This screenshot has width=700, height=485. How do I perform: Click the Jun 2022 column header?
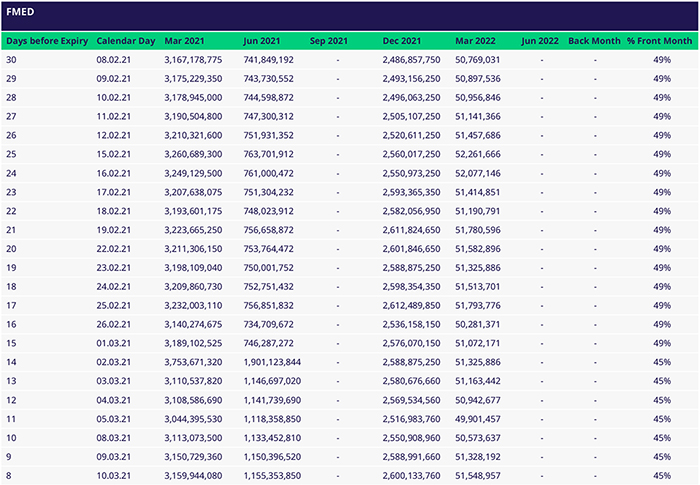pos(540,41)
